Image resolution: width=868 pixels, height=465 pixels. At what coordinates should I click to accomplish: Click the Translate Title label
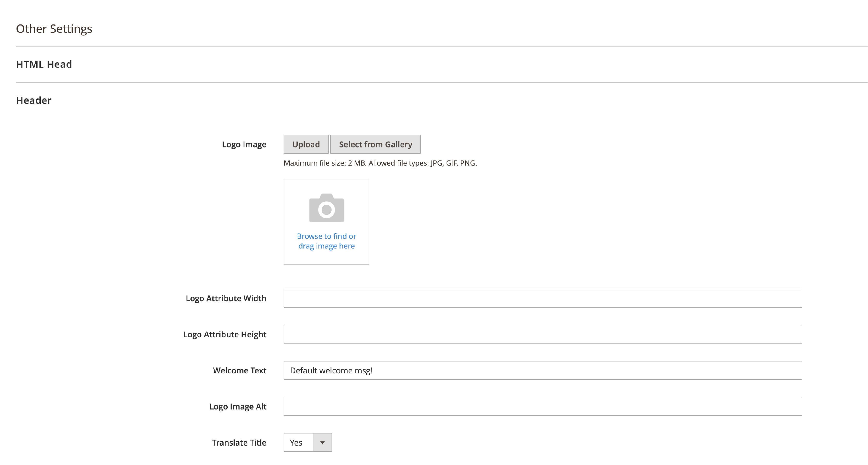[239, 443]
